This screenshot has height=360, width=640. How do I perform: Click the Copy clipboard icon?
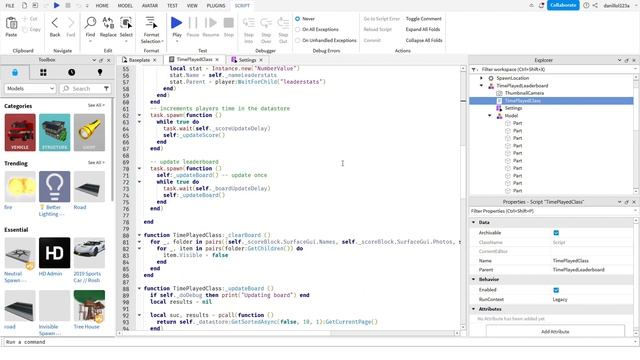tap(31, 29)
